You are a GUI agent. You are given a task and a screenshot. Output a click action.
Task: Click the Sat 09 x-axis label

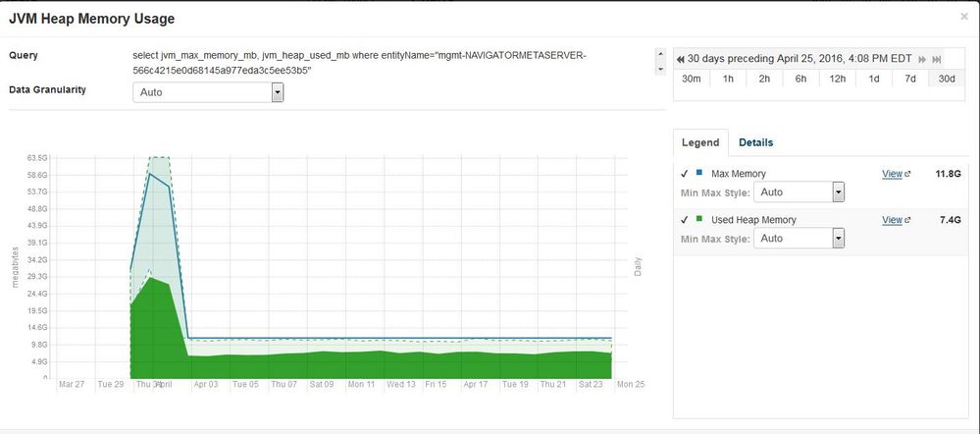click(321, 385)
